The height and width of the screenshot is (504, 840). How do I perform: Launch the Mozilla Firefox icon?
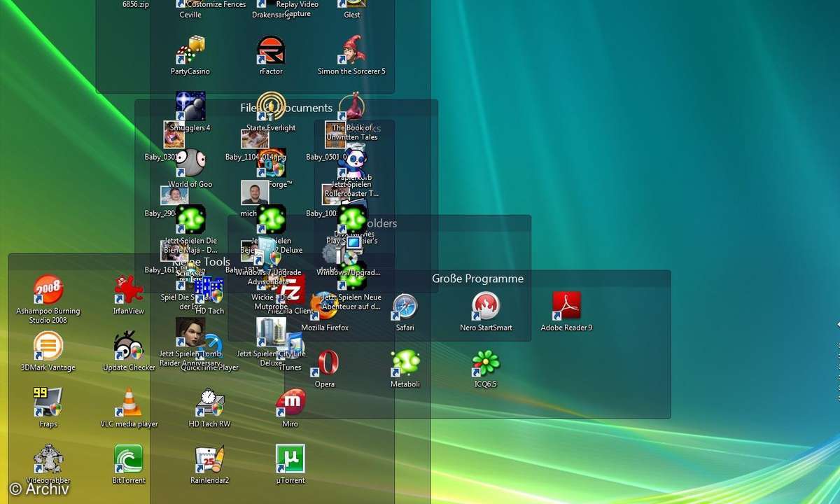click(x=325, y=306)
